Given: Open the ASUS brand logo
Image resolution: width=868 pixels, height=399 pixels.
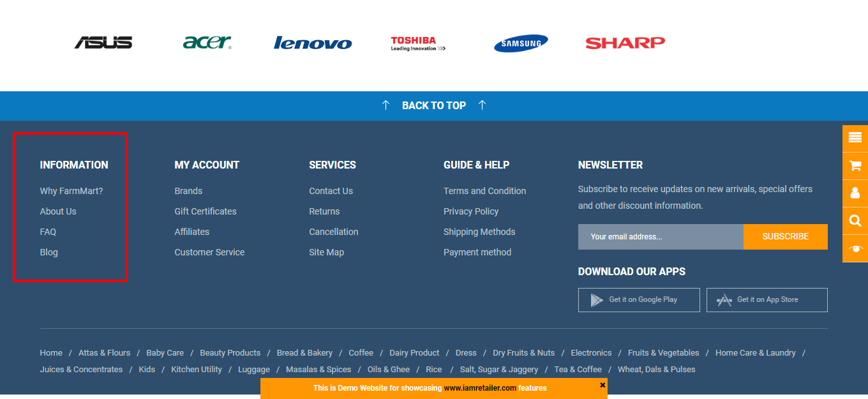Looking at the screenshot, I should [x=103, y=43].
